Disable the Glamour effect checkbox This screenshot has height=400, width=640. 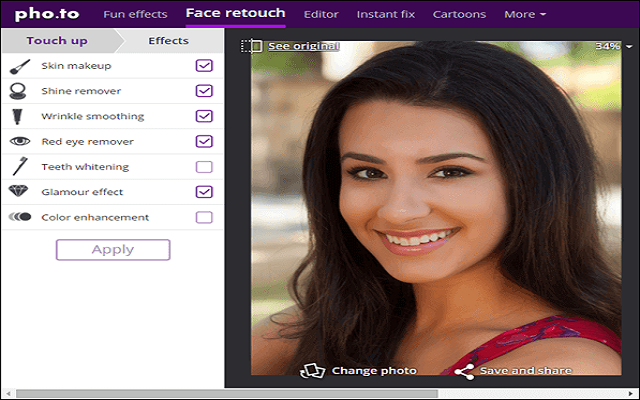tap(204, 192)
